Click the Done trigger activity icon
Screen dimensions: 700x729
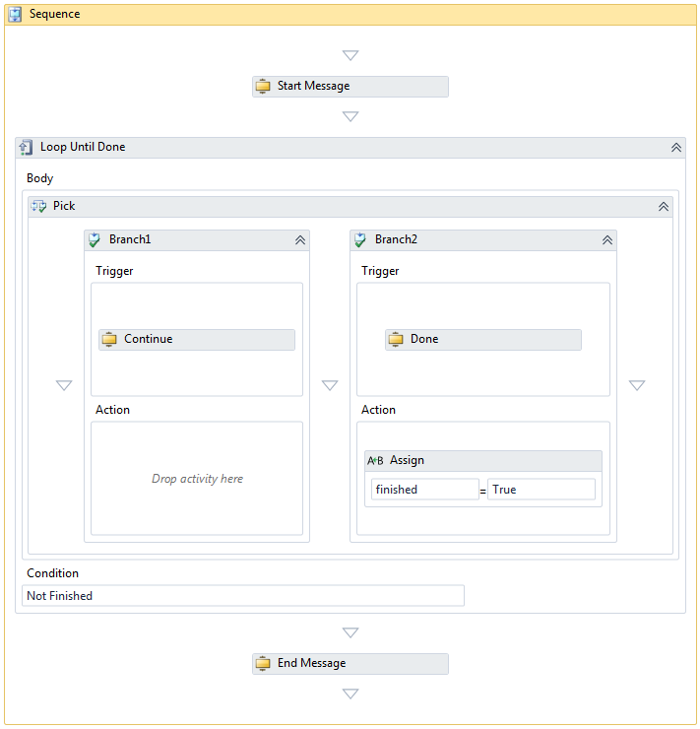coord(396,340)
